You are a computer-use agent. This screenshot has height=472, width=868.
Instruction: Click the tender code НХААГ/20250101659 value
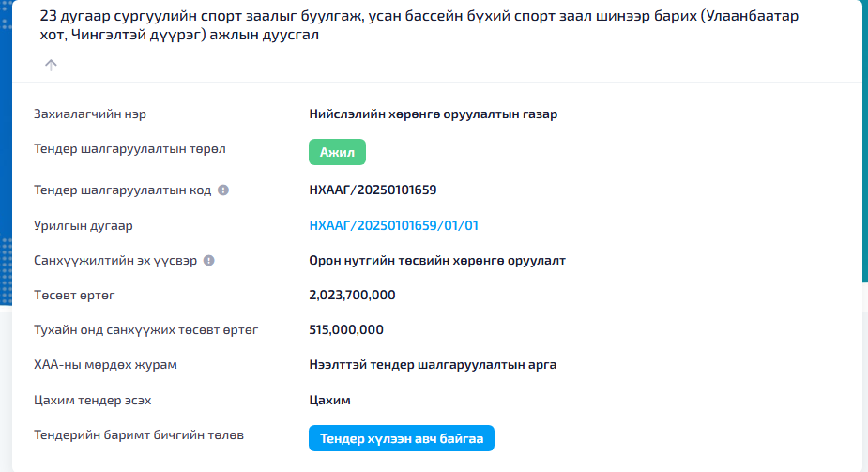373,190
